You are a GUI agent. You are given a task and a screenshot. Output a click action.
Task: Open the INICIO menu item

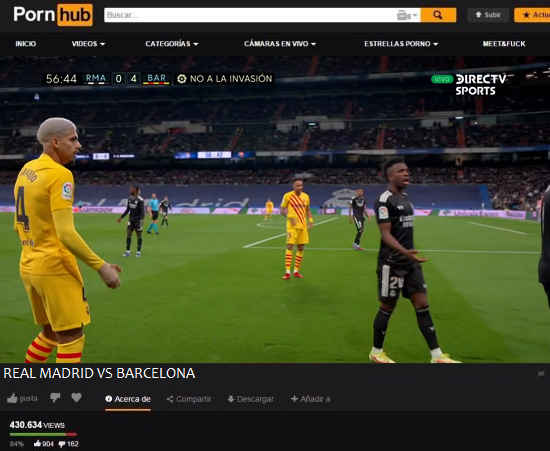click(x=26, y=44)
